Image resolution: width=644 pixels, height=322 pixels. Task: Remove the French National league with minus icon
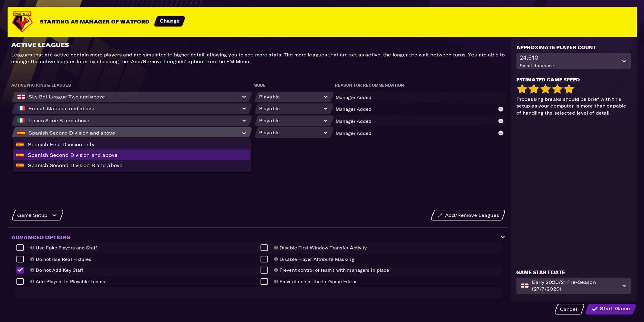point(501,109)
